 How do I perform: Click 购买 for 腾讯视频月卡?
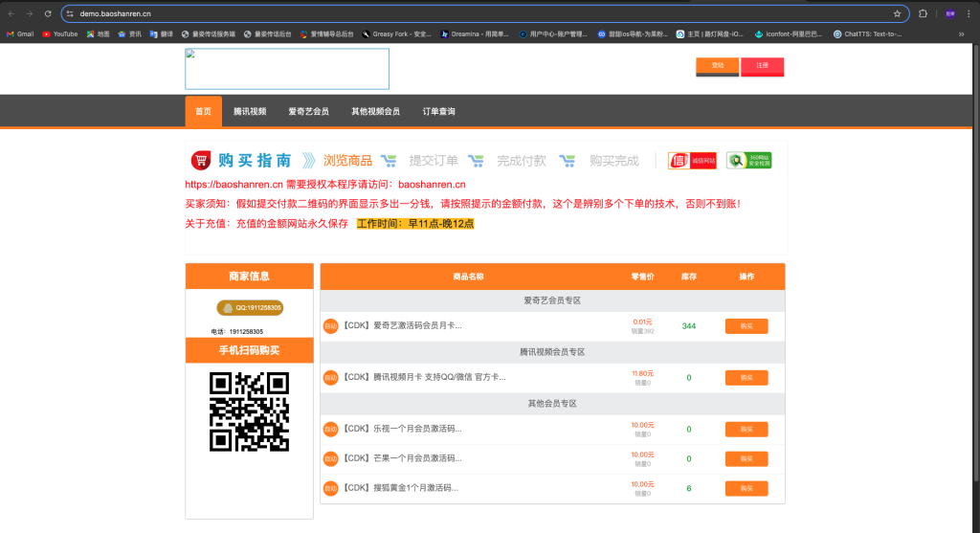(x=746, y=377)
